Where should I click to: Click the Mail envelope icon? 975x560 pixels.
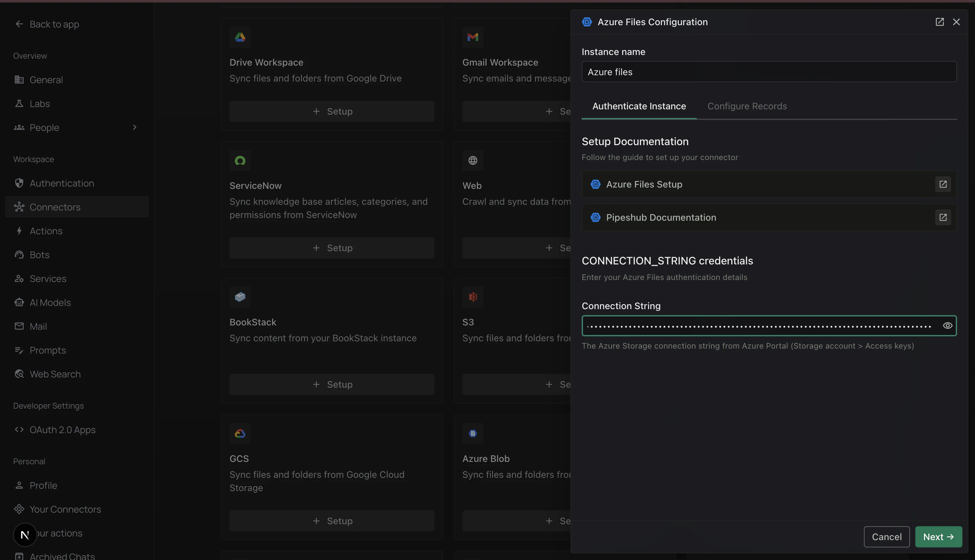[x=19, y=326]
